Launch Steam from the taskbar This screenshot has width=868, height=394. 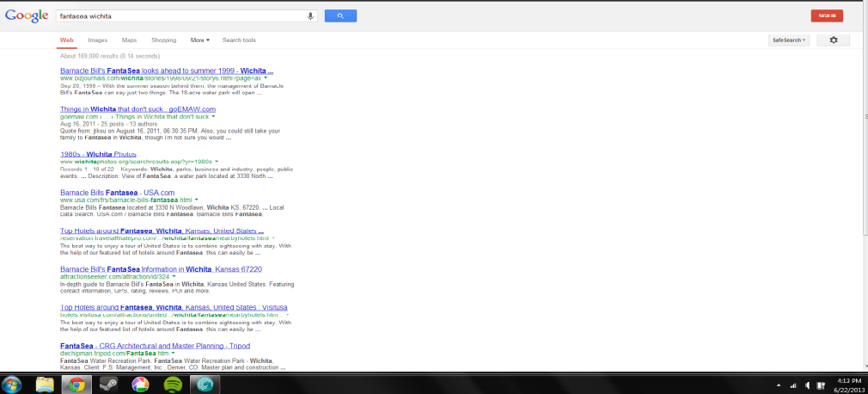(108, 384)
